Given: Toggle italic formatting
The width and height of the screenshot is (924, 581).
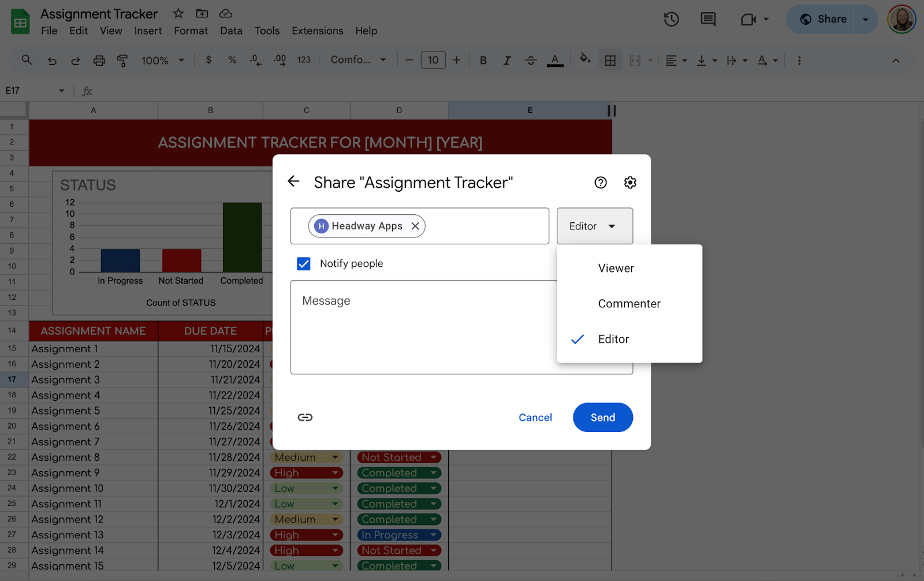Looking at the screenshot, I should 507,60.
